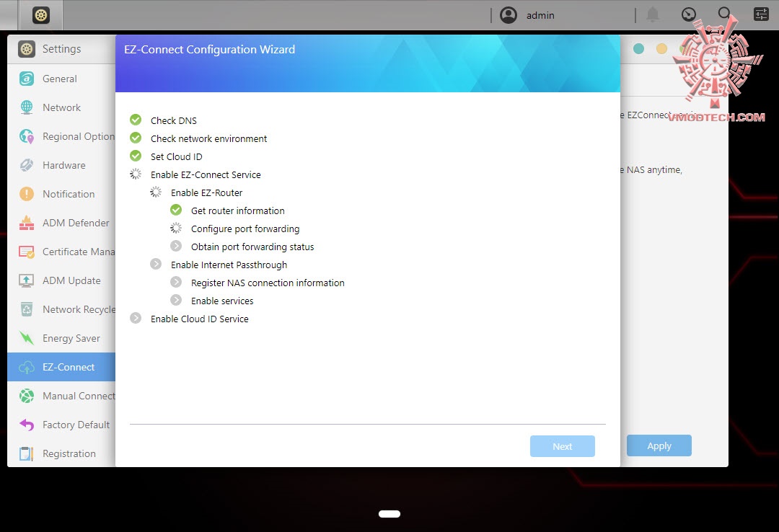Viewport: 779px width, 532px height.
Task: Select General in the settings sidebar
Action: (x=61, y=79)
